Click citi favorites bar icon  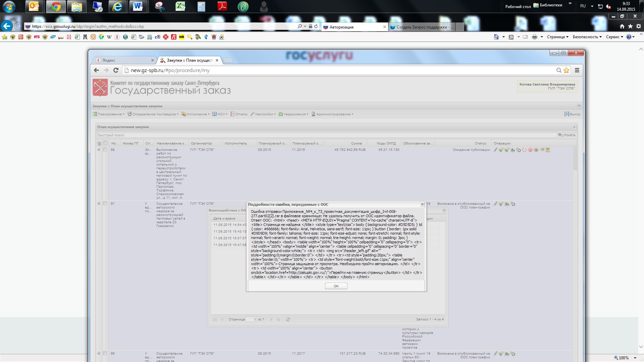point(158,37)
